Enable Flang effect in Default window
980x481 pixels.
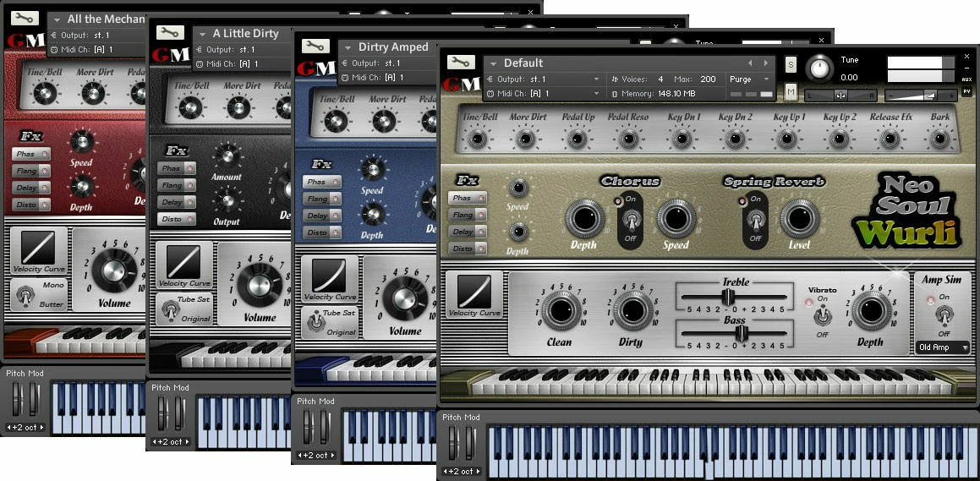pos(467,215)
